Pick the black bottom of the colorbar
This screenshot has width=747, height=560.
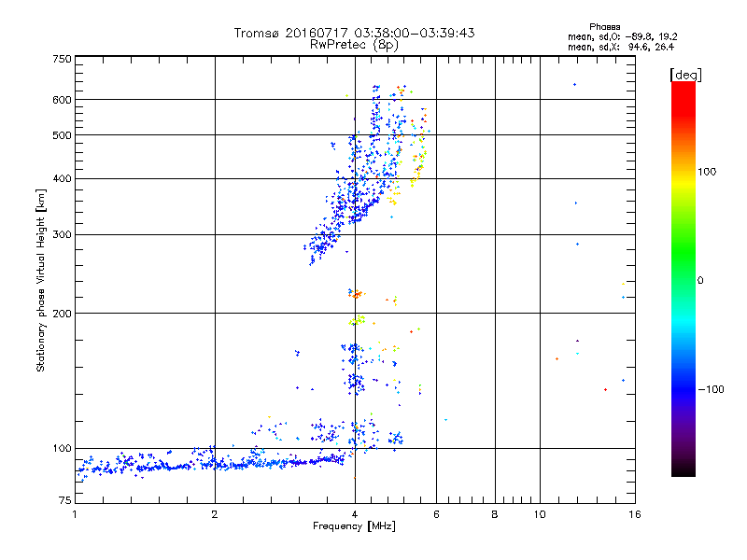[x=684, y=471]
